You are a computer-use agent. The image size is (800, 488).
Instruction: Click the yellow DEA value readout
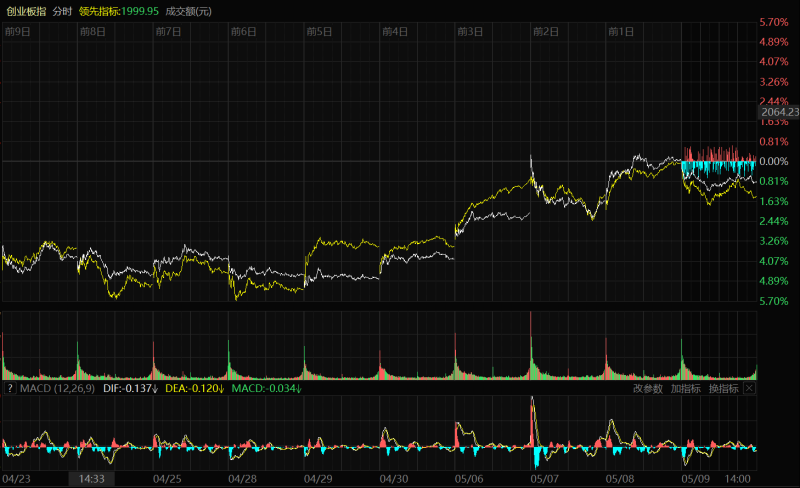[x=194, y=388]
